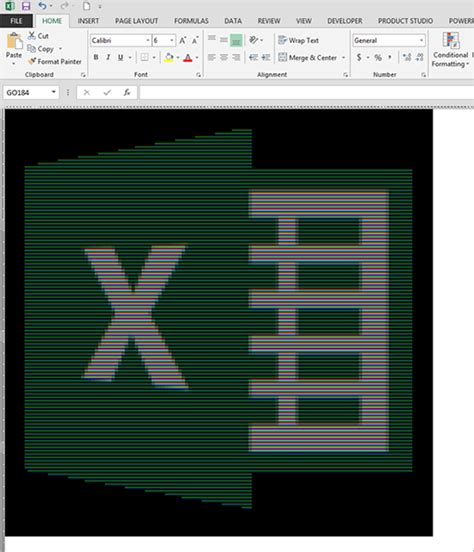Open the Merge & Center dropdown arrow
474x552 pixels.
coord(343,57)
